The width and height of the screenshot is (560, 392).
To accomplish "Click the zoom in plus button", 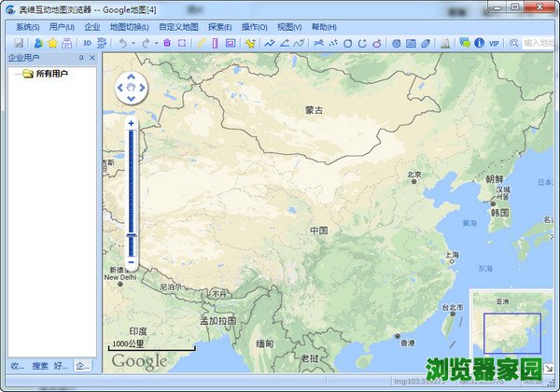I will click(x=132, y=123).
